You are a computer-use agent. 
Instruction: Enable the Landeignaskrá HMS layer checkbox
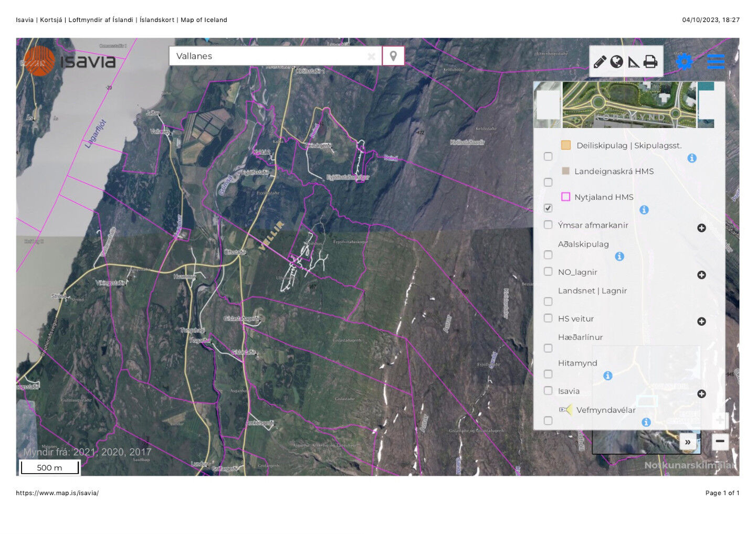[x=548, y=183]
